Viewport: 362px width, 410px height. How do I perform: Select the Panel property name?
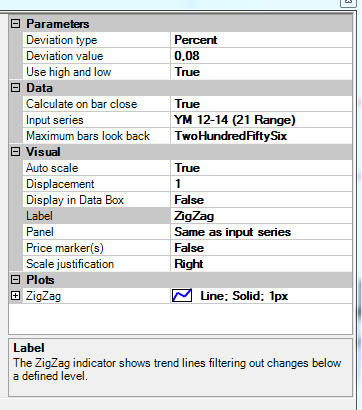click(x=40, y=232)
